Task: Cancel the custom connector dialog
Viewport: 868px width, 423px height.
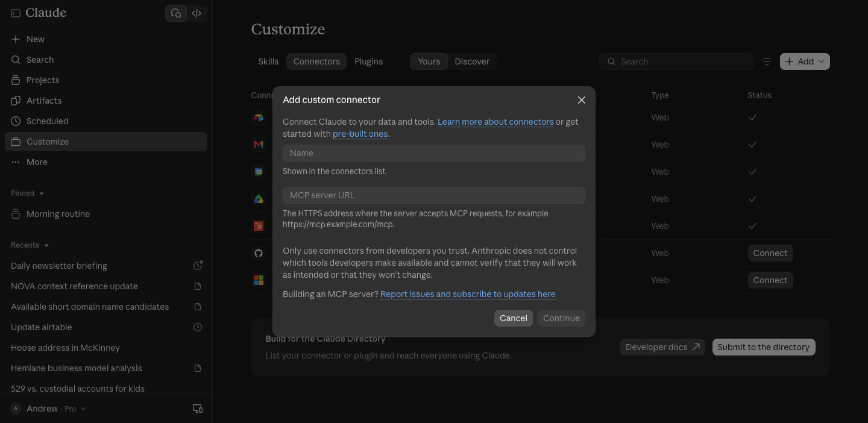Action: [x=514, y=318]
